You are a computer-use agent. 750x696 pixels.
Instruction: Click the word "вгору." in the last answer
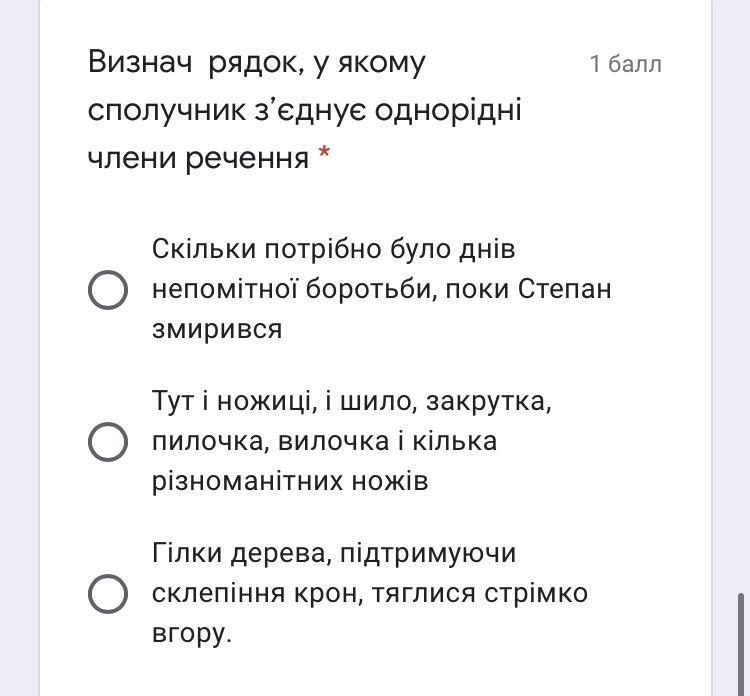point(192,633)
